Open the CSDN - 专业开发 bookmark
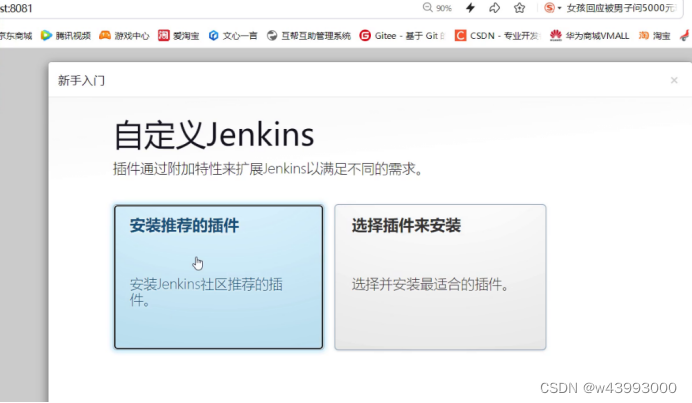This screenshot has height=403, width=692. (497, 36)
